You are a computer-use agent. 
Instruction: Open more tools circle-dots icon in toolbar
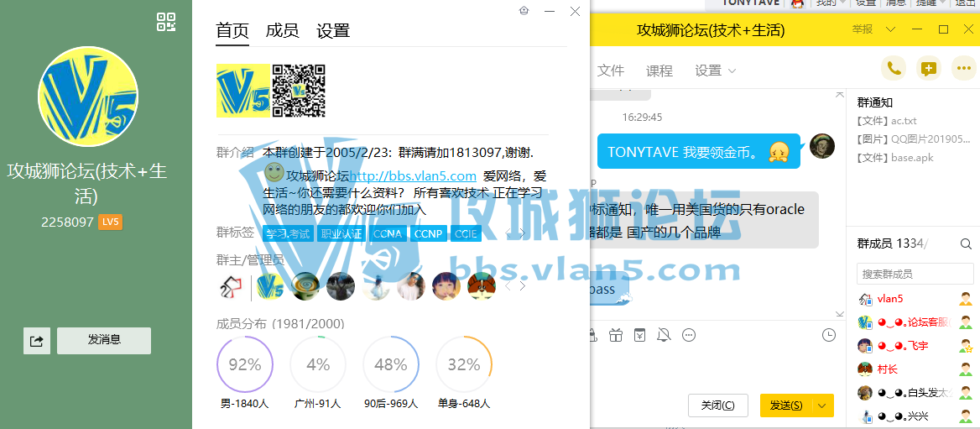point(689,335)
